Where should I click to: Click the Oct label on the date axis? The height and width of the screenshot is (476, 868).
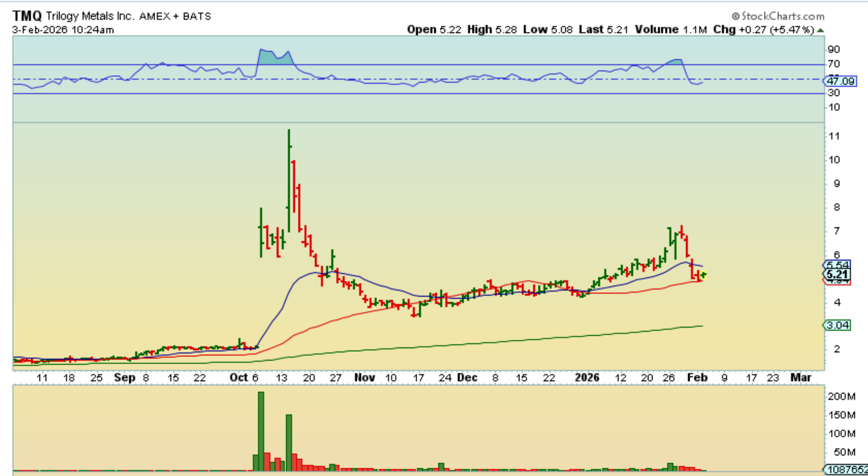(x=239, y=377)
